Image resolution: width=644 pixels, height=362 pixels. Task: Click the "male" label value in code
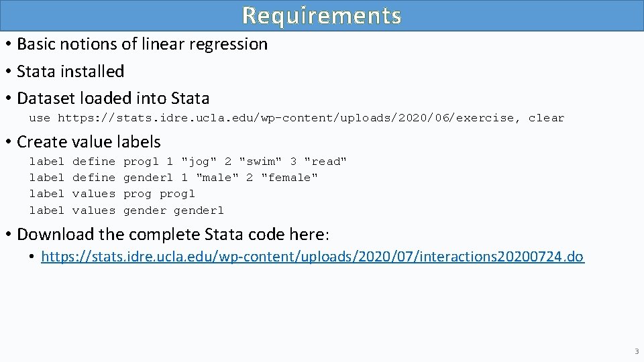217,178
